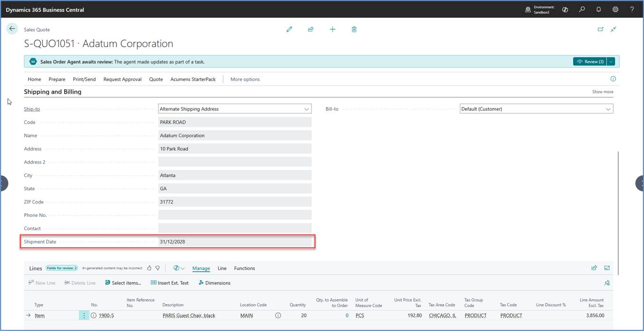Delete the quote with the trash icon
Image resolution: width=644 pixels, height=331 pixels.
coord(354,29)
